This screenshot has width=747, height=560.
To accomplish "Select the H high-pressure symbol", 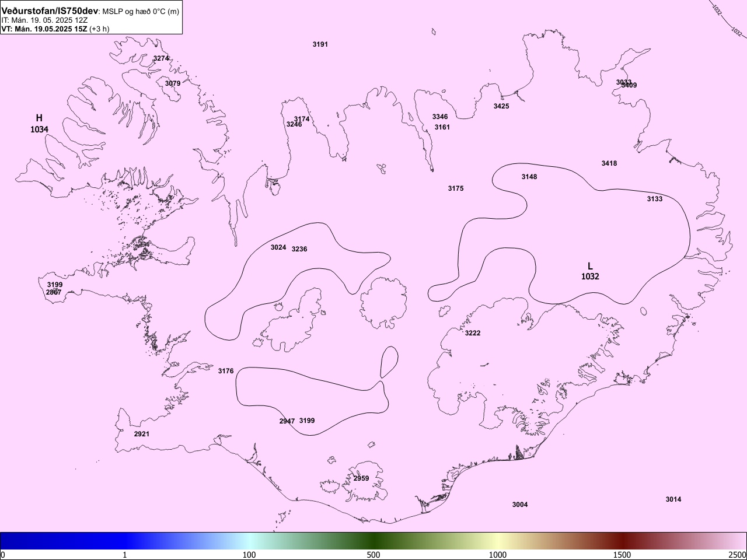I will coord(39,118).
